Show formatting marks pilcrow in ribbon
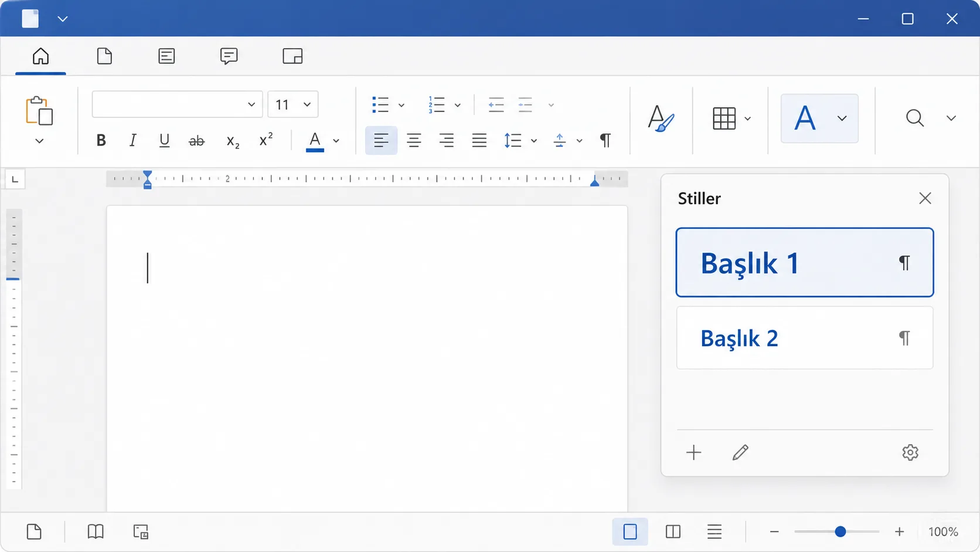 tap(605, 140)
